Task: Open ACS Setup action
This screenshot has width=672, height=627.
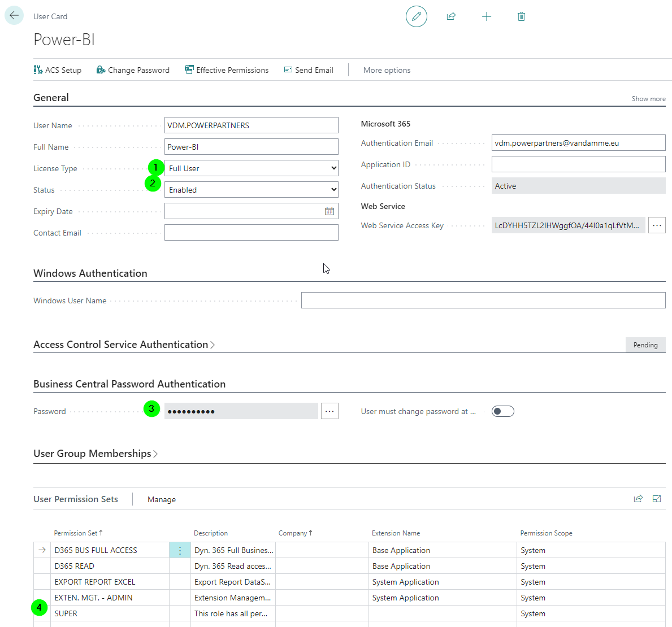Action: (58, 70)
